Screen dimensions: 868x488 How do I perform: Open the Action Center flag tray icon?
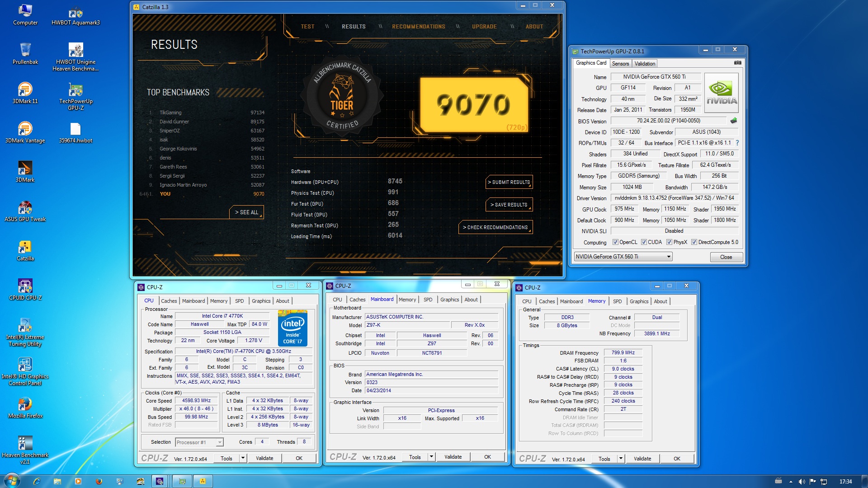[813, 482]
